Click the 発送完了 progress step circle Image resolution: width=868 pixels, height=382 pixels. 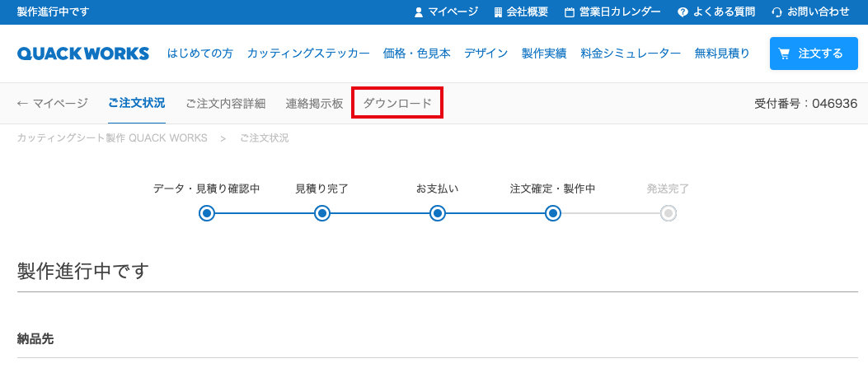[669, 213]
